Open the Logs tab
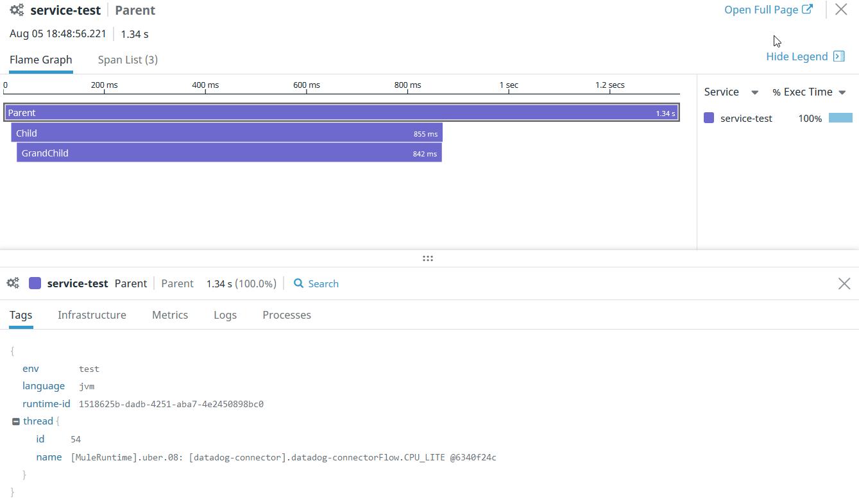 click(225, 315)
